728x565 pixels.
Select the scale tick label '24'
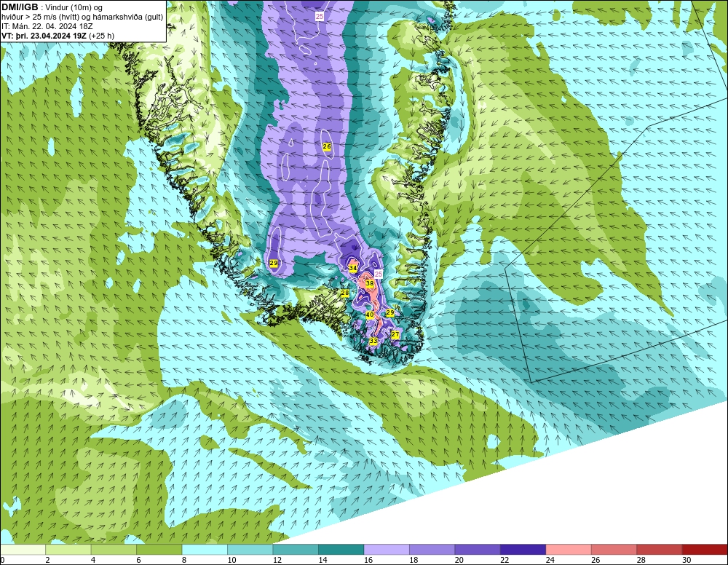pyautogui.click(x=550, y=561)
